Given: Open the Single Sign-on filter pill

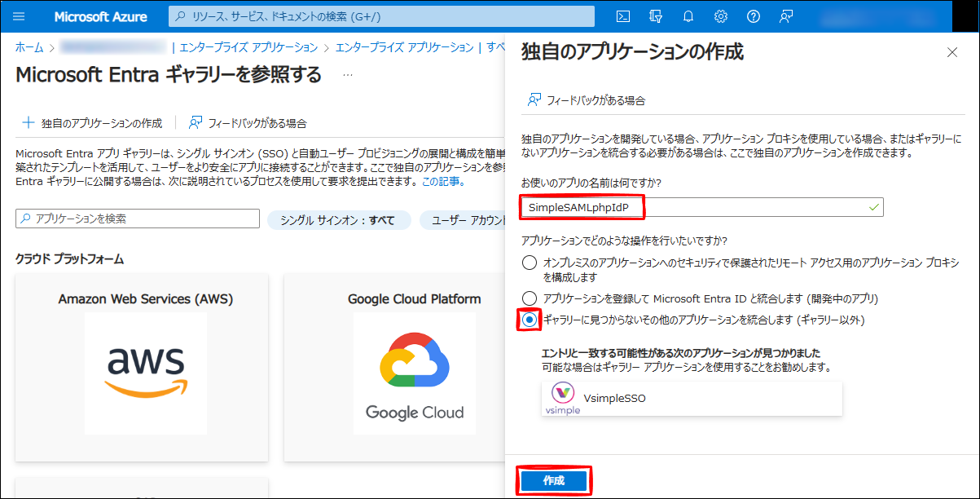Looking at the screenshot, I should [x=337, y=220].
